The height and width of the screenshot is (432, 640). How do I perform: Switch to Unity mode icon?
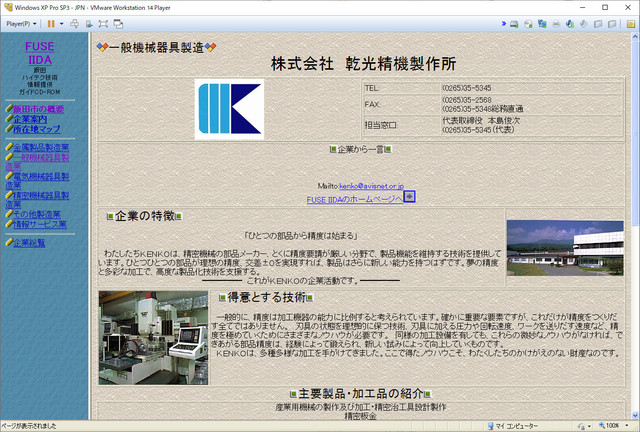point(118,24)
